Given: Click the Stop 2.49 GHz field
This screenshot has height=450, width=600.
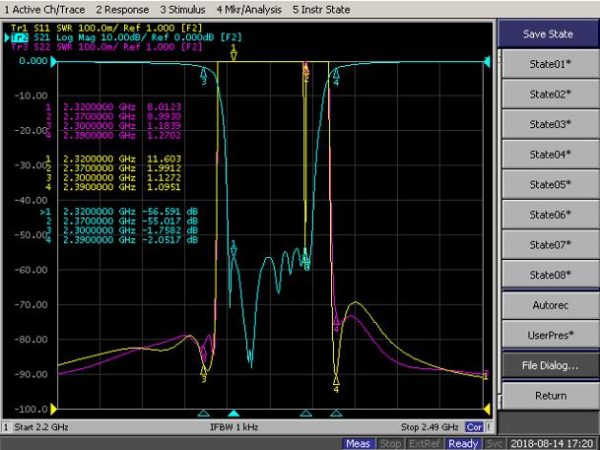Looking at the screenshot, I should [x=429, y=427].
